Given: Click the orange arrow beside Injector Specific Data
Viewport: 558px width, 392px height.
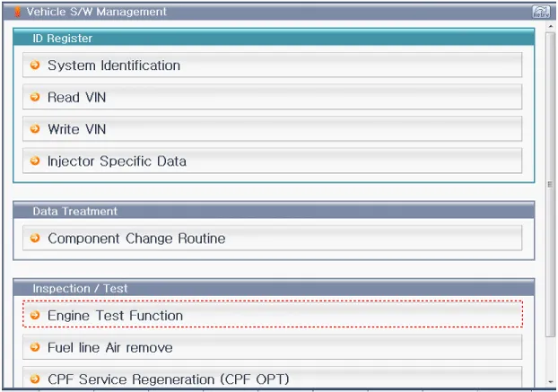Looking at the screenshot, I should click(35, 161).
